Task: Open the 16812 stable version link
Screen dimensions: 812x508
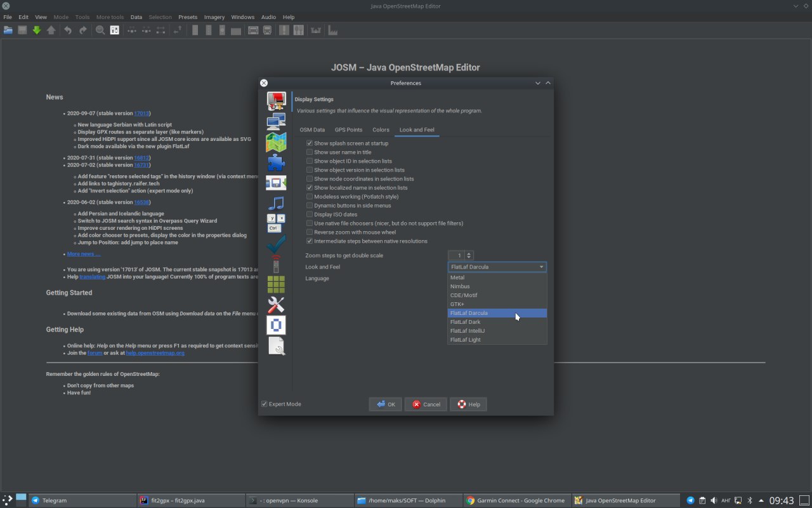Action: tap(141, 157)
